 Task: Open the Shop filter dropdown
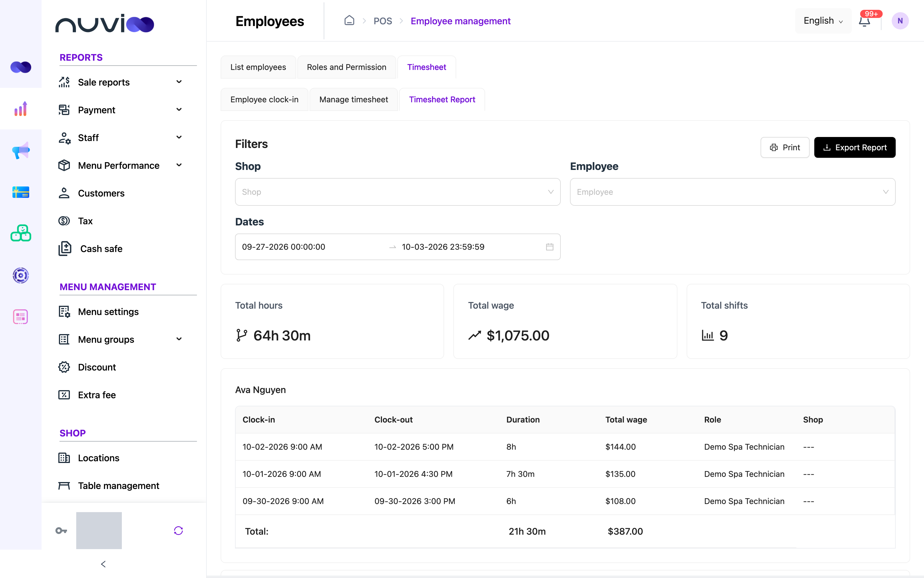(398, 192)
